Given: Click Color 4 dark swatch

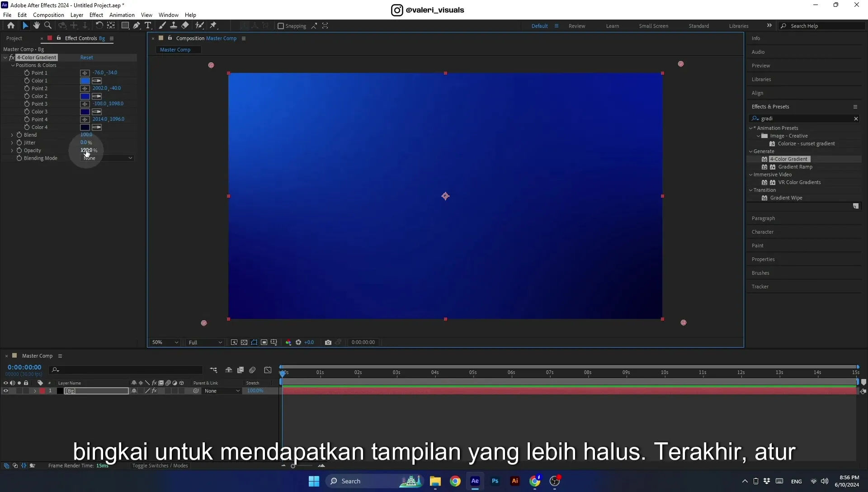Looking at the screenshot, I should point(85,127).
